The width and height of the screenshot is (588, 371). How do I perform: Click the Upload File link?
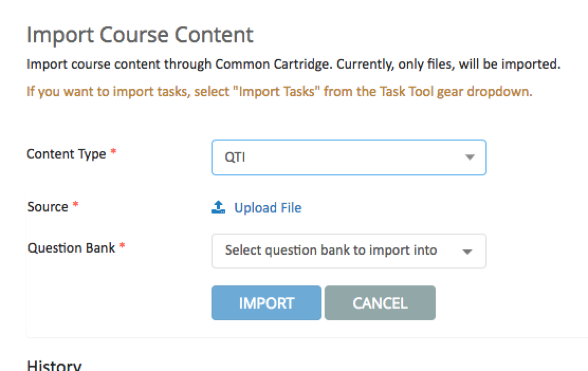click(268, 208)
